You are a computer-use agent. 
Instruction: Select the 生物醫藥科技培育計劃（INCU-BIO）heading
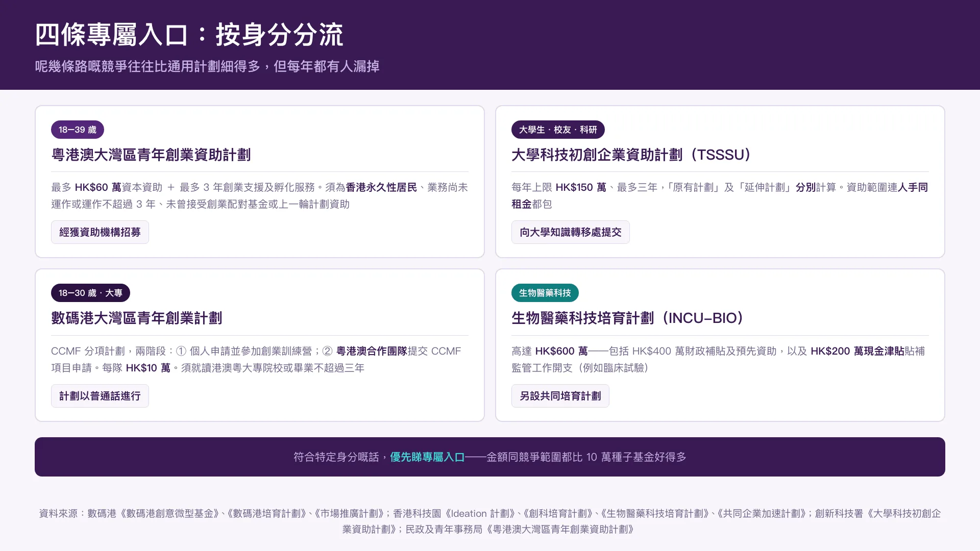(x=627, y=318)
